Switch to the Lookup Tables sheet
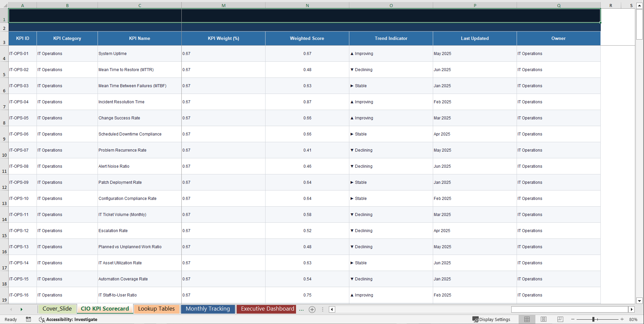Screen dimensions: 644x324 click(x=156, y=309)
